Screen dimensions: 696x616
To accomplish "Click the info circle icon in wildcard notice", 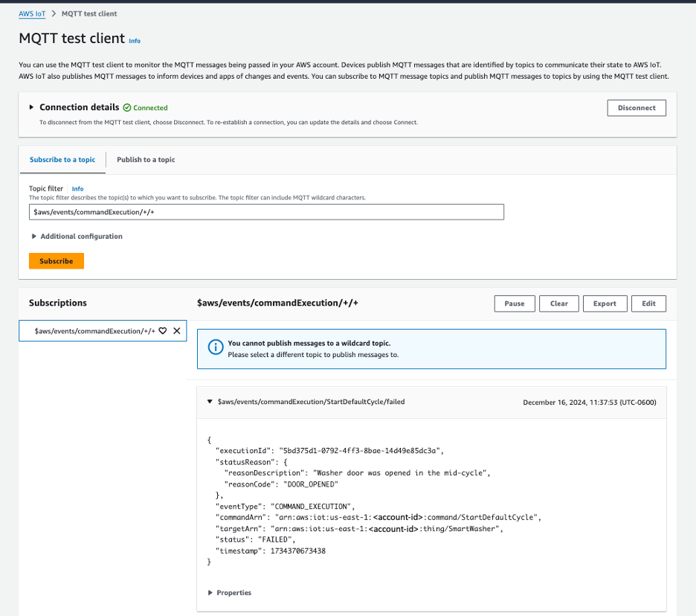I will (216, 347).
